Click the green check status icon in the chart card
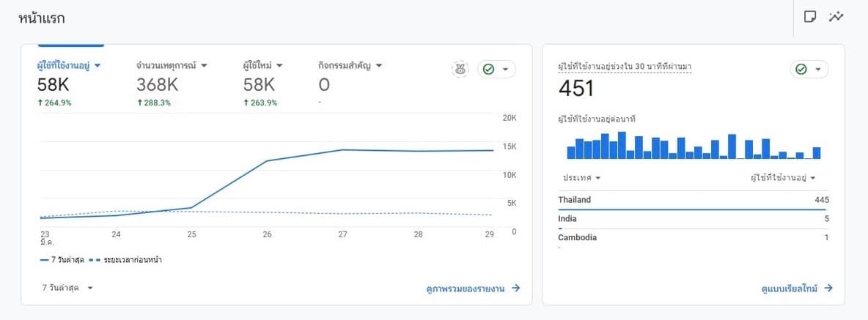The height and width of the screenshot is (320, 868). 489,69
